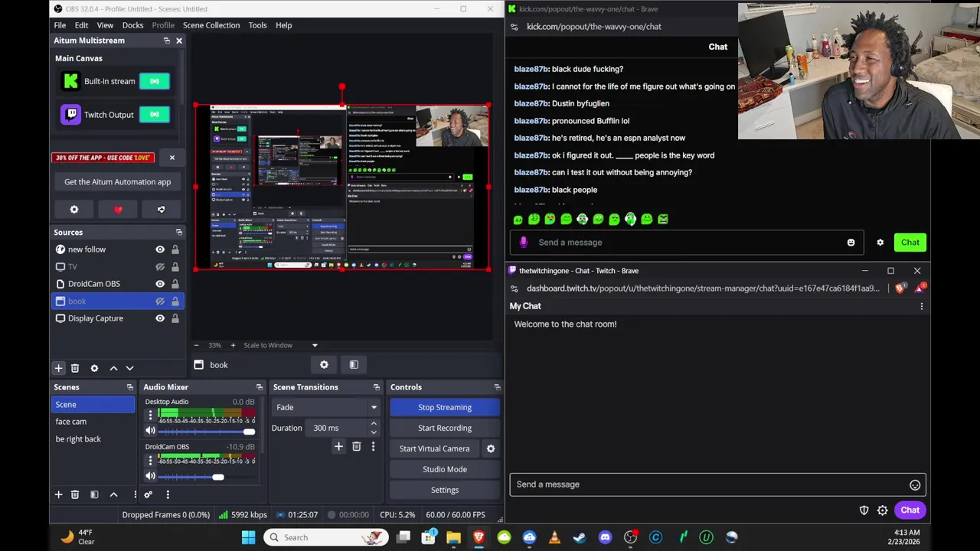Open OBS Settings from Controls

445,490
